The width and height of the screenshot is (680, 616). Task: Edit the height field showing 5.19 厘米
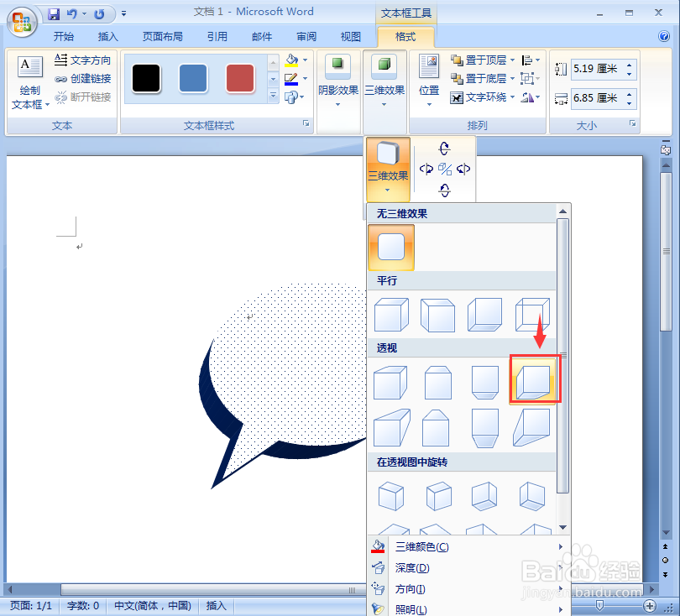(x=598, y=69)
